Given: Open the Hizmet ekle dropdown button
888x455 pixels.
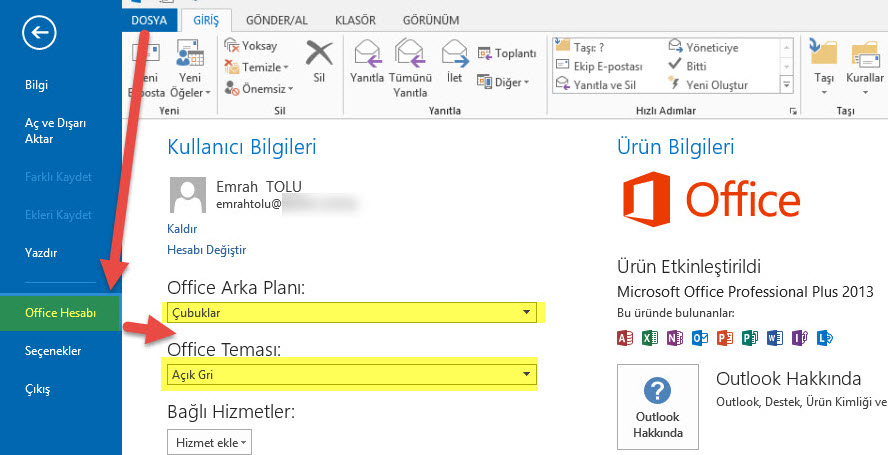Looking at the screenshot, I should tap(210, 443).
